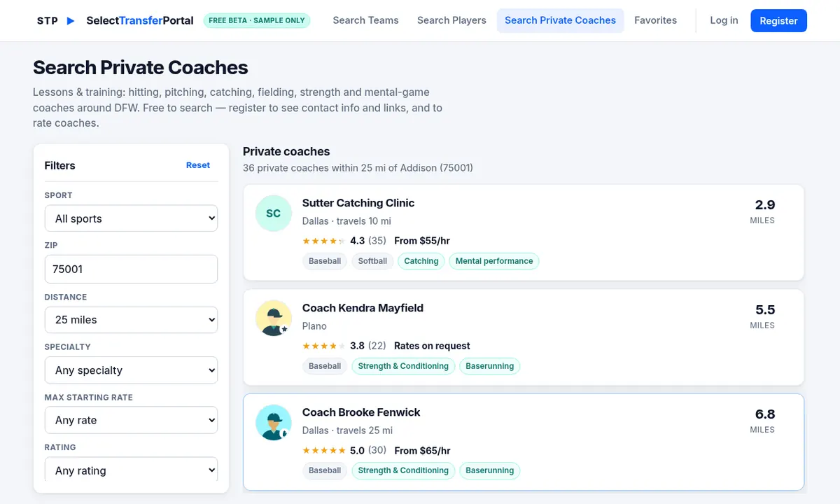
Task: Click the ZIP field containing 75001
Action: pyautogui.click(x=131, y=269)
